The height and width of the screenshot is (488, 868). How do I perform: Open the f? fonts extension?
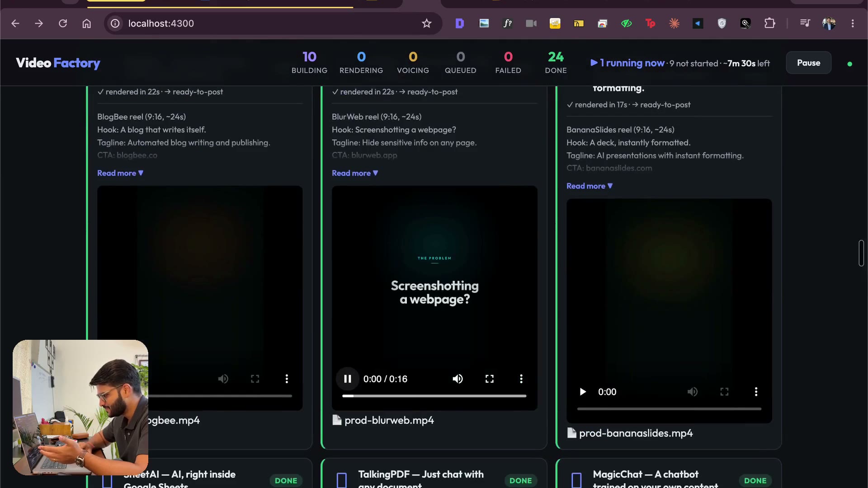click(508, 23)
